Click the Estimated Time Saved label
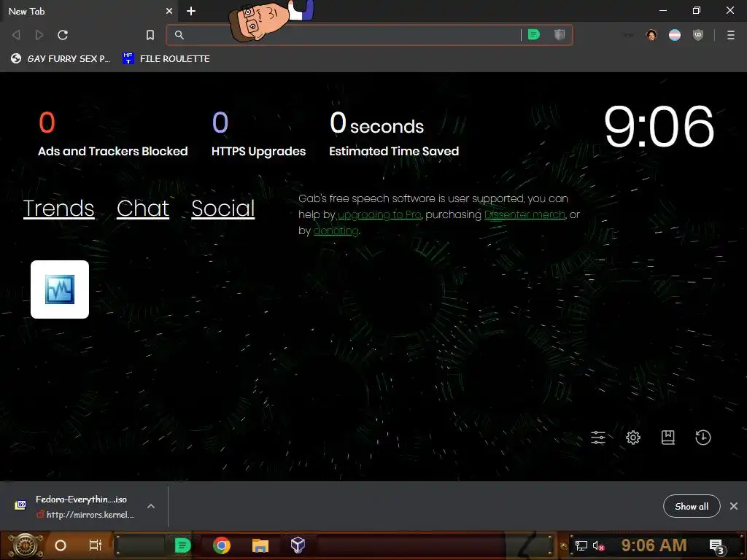The image size is (747, 560). pos(394,152)
